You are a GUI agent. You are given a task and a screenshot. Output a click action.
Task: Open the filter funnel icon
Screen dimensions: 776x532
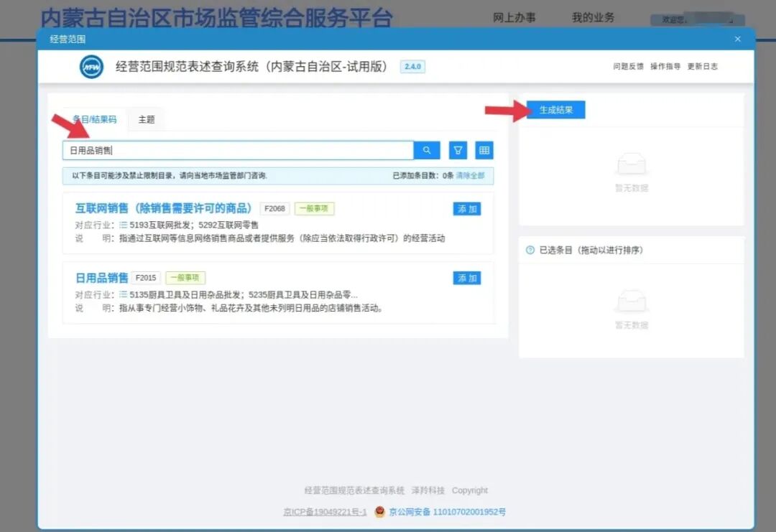pos(458,150)
